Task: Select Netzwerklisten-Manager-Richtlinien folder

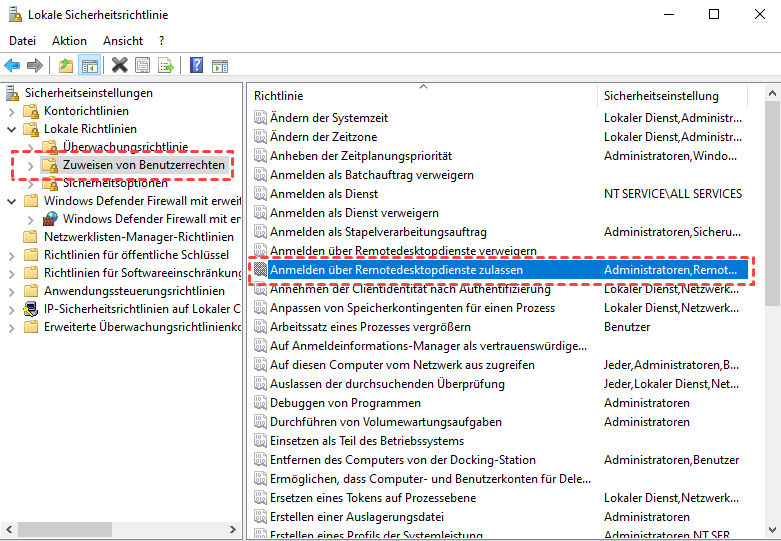Action: pos(138,237)
